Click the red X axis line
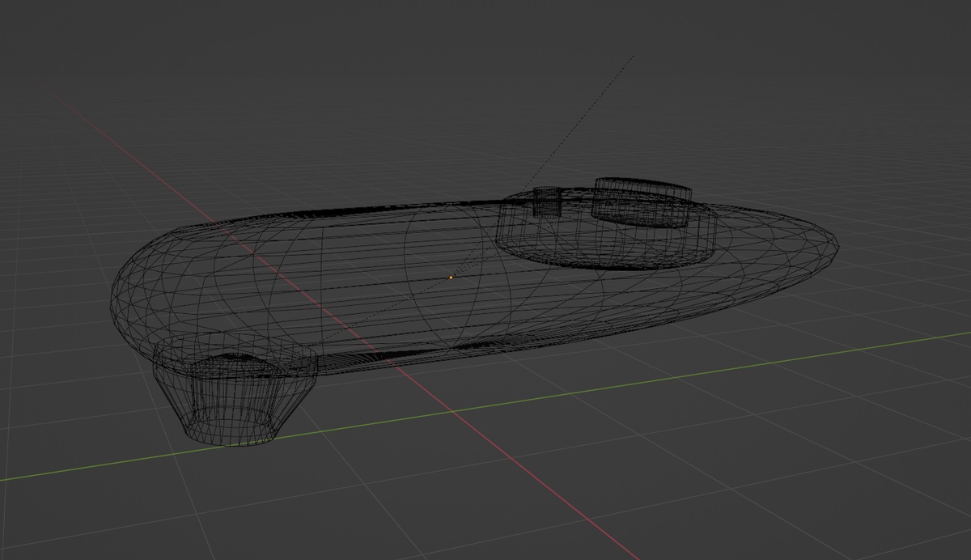 tap(534, 477)
